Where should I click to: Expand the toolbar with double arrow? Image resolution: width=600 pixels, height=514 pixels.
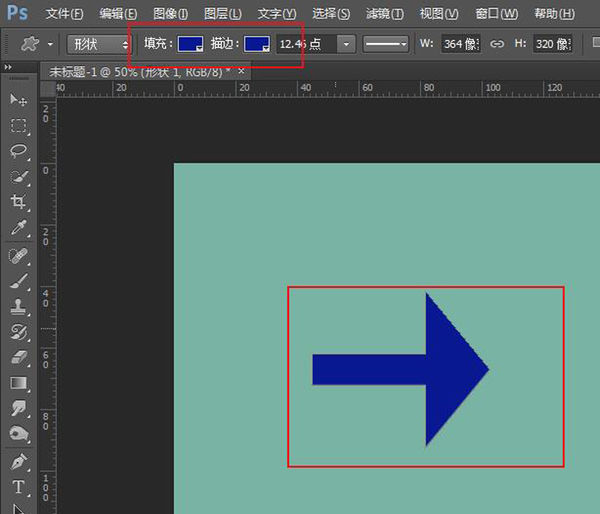pyautogui.click(x=8, y=67)
